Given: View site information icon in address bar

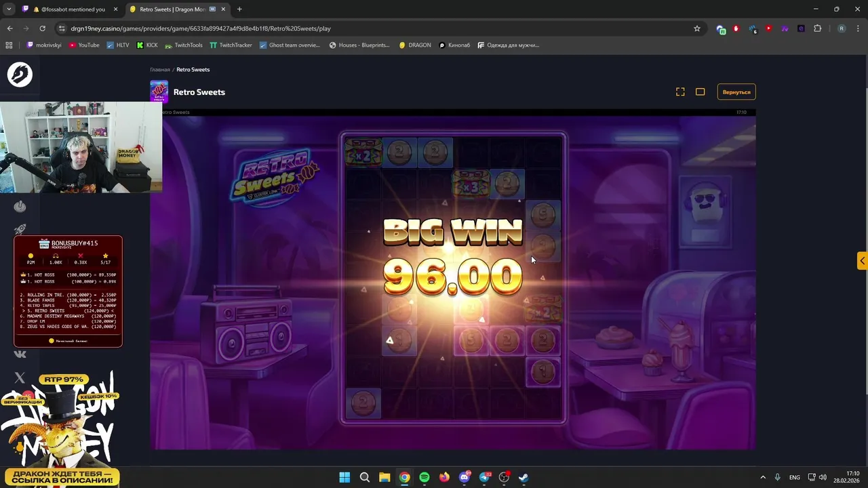Looking at the screenshot, I should (62, 28).
